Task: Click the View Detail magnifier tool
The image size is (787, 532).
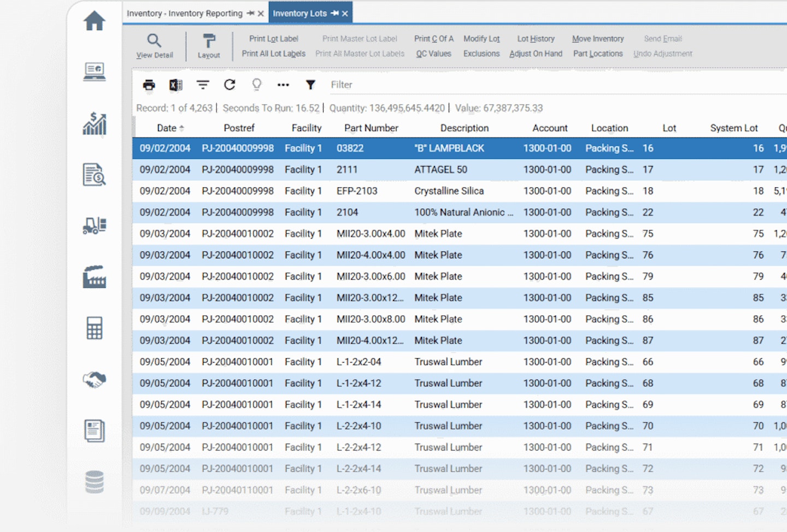Action: (x=155, y=46)
